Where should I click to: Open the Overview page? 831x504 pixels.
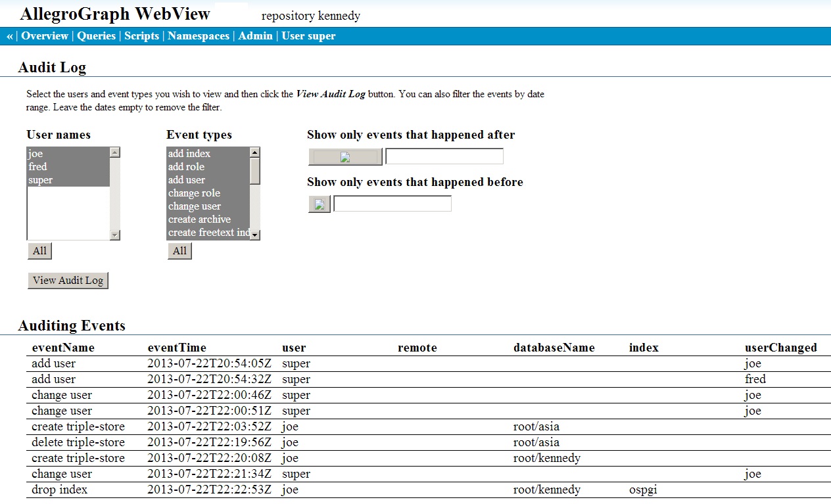(45, 36)
